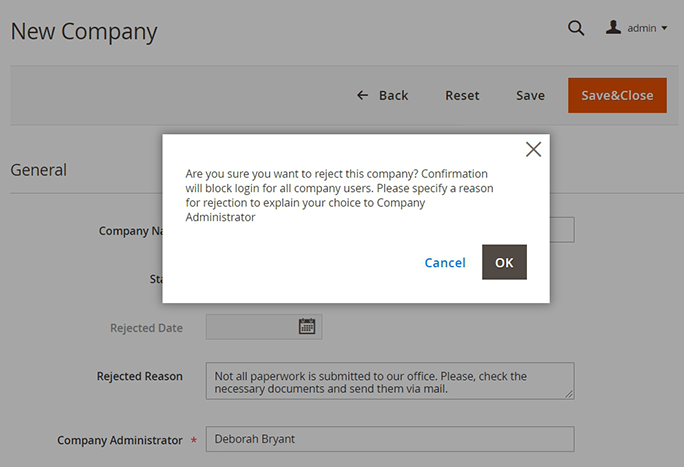Cancel the company rejection dialog
Image resolution: width=684 pixels, height=467 pixels.
click(x=445, y=262)
